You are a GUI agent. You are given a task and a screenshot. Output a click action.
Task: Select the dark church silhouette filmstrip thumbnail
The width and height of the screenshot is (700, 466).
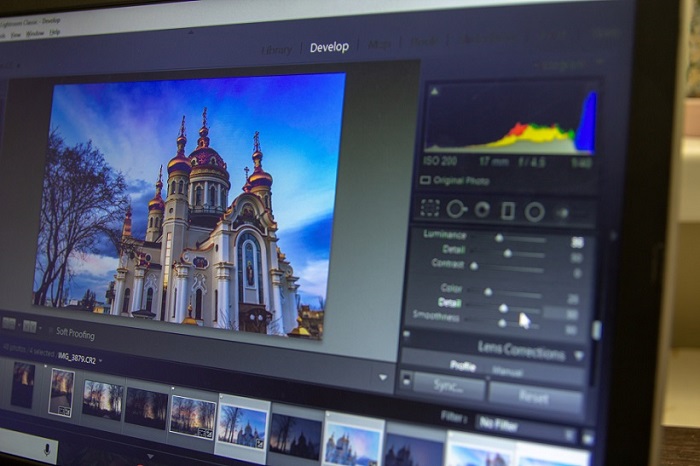295,436
